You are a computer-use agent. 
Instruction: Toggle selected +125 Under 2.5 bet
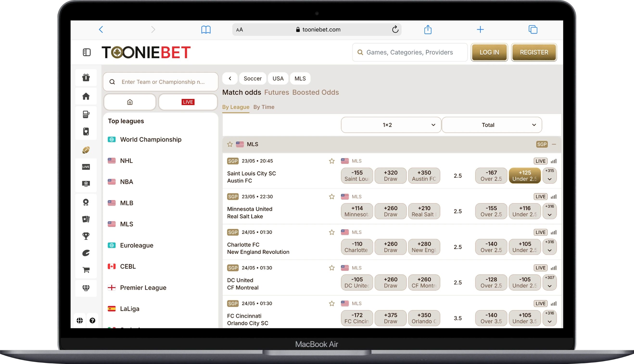(x=525, y=176)
